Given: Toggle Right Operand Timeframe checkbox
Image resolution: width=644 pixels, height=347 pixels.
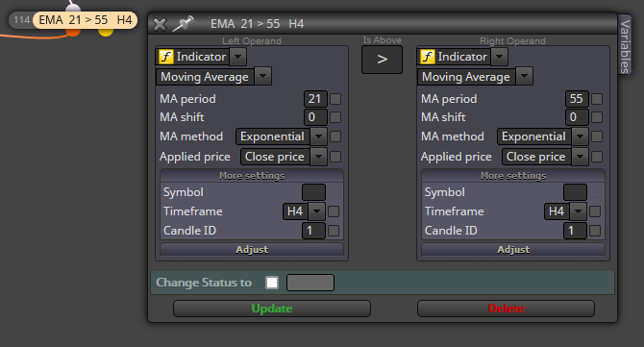Looking at the screenshot, I should [595, 211].
